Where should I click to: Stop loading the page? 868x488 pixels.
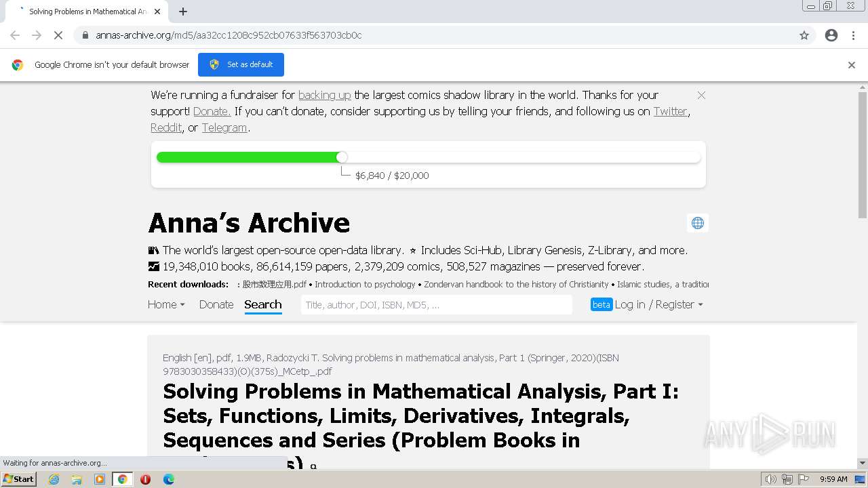pyautogui.click(x=58, y=35)
